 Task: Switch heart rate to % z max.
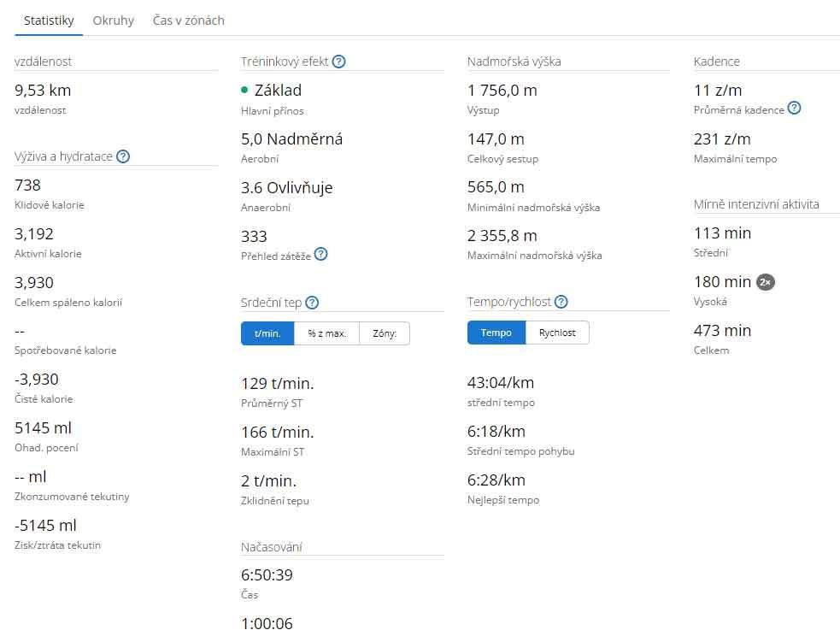(x=326, y=333)
